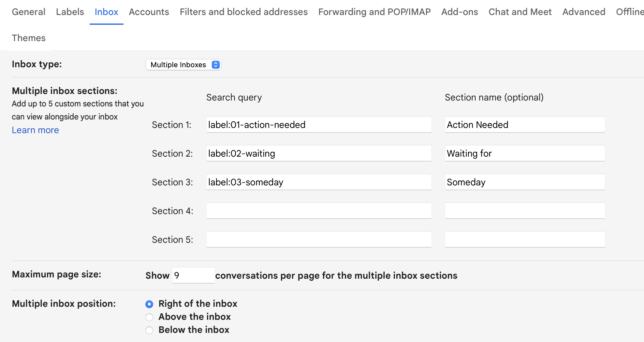The width and height of the screenshot is (644, 342).
Task: Click the Section 1 search query field
Action: tap(318, 124)
